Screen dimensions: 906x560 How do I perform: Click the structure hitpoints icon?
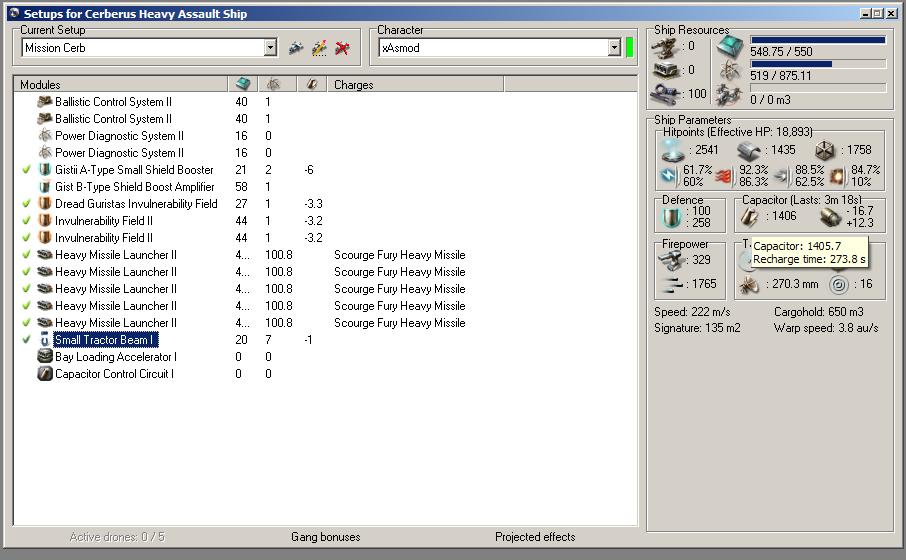coord(825,150)
